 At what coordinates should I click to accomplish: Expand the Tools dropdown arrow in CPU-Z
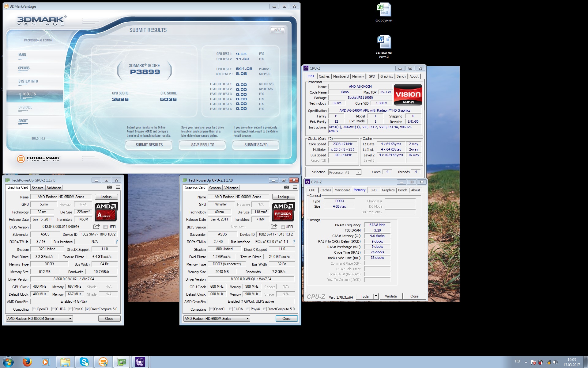376,296
